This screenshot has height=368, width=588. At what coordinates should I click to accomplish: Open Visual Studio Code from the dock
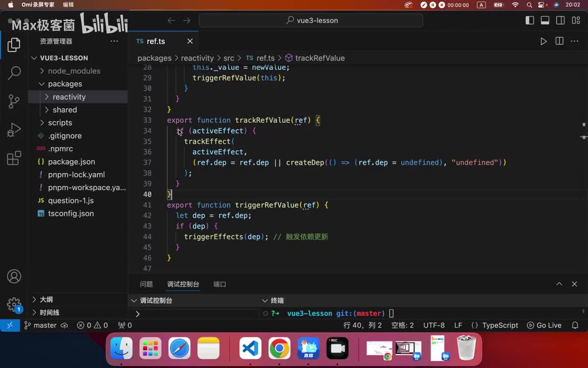pyautogui.click(x=251, y=348)
